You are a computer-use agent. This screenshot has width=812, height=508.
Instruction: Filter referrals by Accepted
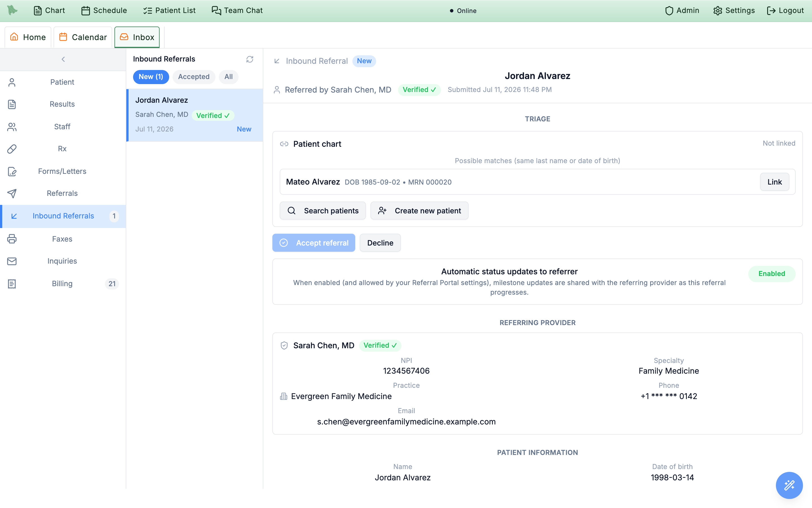tap(194, 77)
